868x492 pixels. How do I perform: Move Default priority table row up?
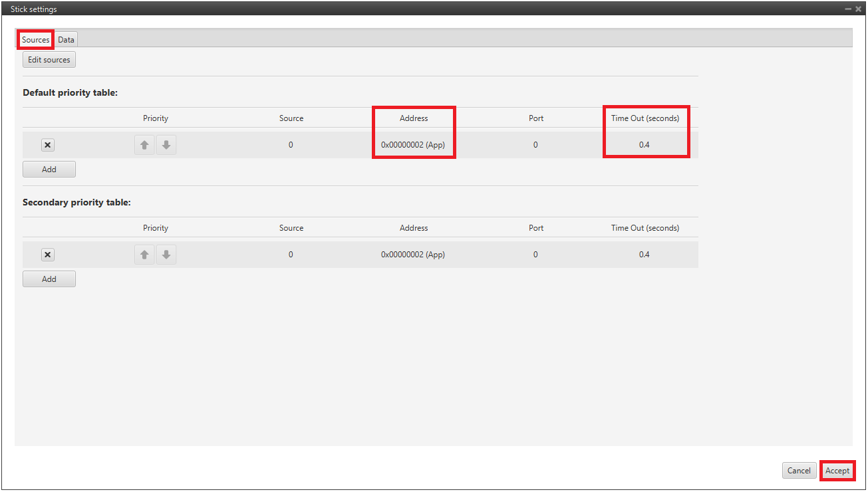click(144, 145)
